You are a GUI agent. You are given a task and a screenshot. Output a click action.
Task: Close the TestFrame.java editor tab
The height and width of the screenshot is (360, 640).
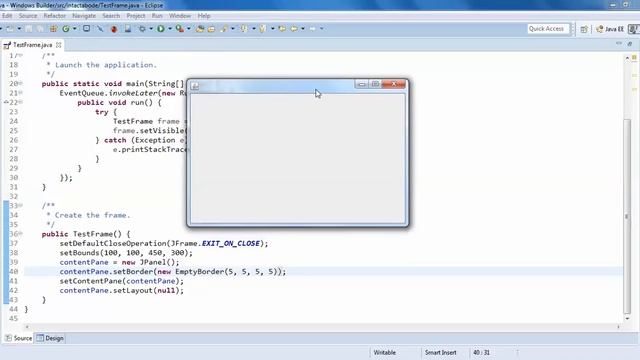point(59,45)
